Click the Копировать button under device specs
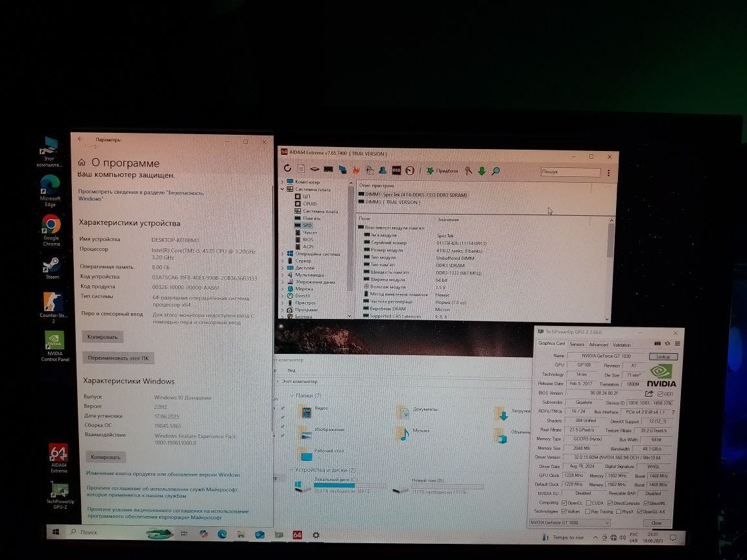Viewport: 747px width, 560px height. (x=102, y=336)
